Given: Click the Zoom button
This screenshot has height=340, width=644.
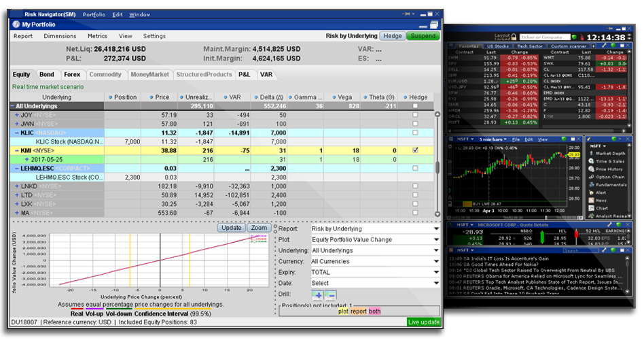Looking at the screenshot, I should click(259, 228).
